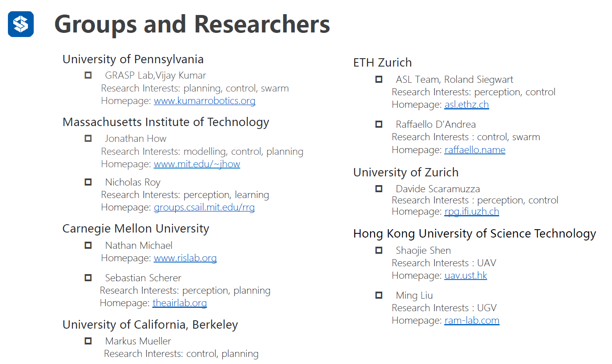Open Jonathan How's www.mit.edu/~jhow link
This screenshot has width=612, height=364.
point(197,164)
